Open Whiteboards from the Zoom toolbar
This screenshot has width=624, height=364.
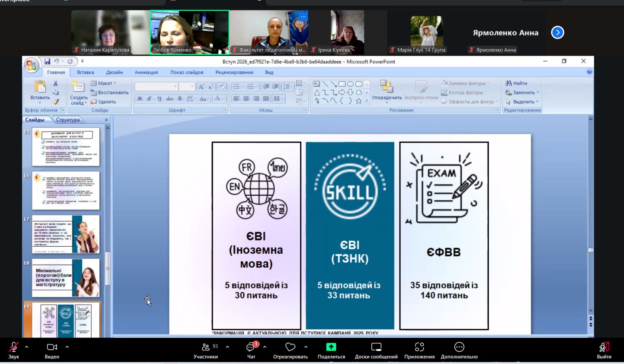coord(376,347)
